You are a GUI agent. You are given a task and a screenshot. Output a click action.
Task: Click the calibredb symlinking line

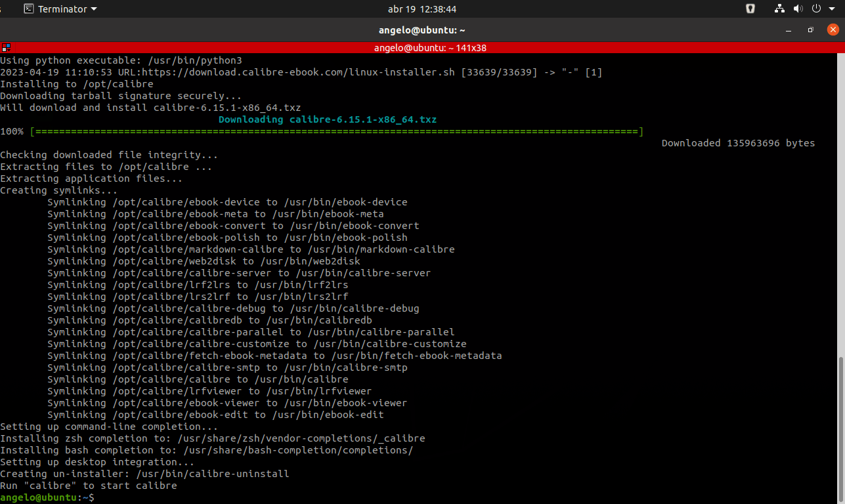[x=209, y=320]
